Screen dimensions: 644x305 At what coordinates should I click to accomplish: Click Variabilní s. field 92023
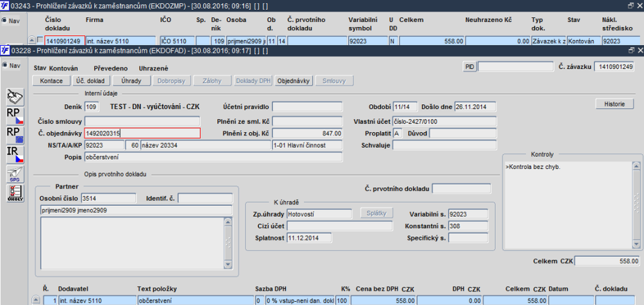(x=468, y=214)
